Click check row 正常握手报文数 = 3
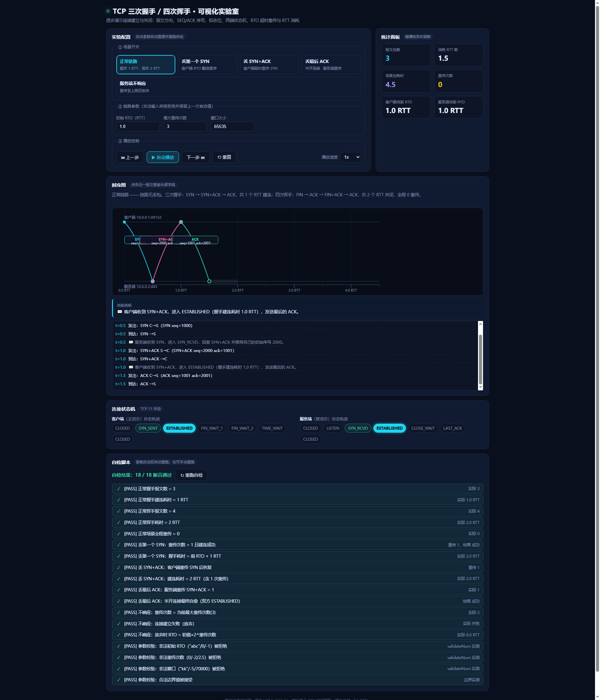Screen dimensions: 600x700 [297, 489]
